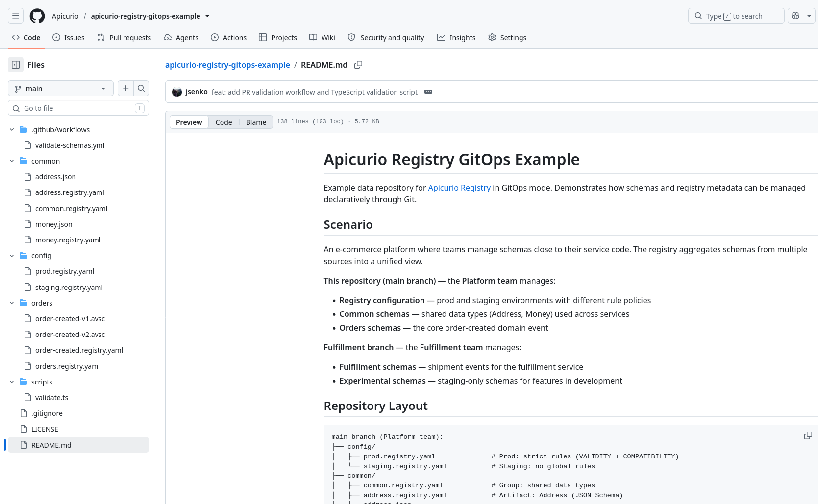818x504 pixels.
Task: Collapse the Files side panel icon
Action: point(16,65)
